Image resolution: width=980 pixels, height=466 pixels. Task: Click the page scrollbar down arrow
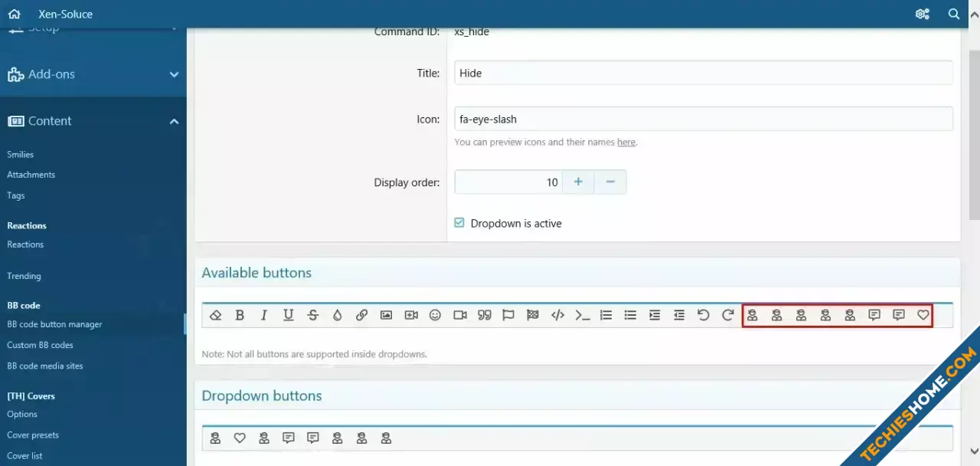(x=973, y=451)
